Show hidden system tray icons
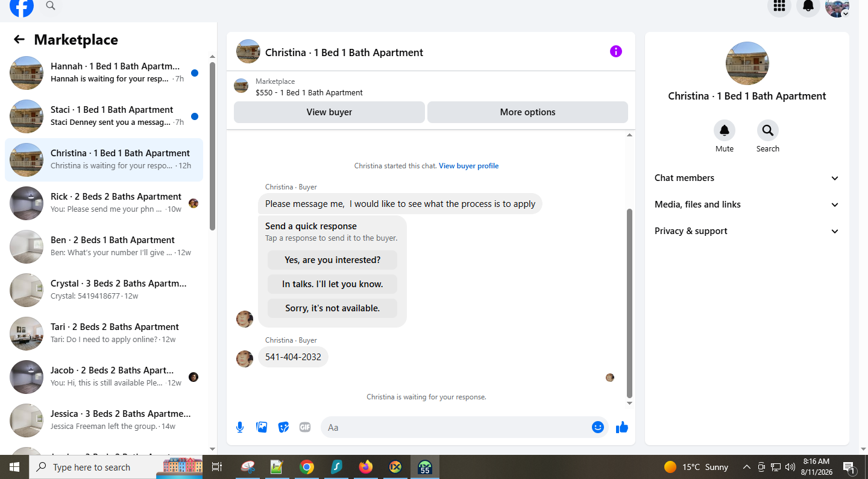Screen dimensions: 868x479 pyautogui.click(x=747, y=467)
